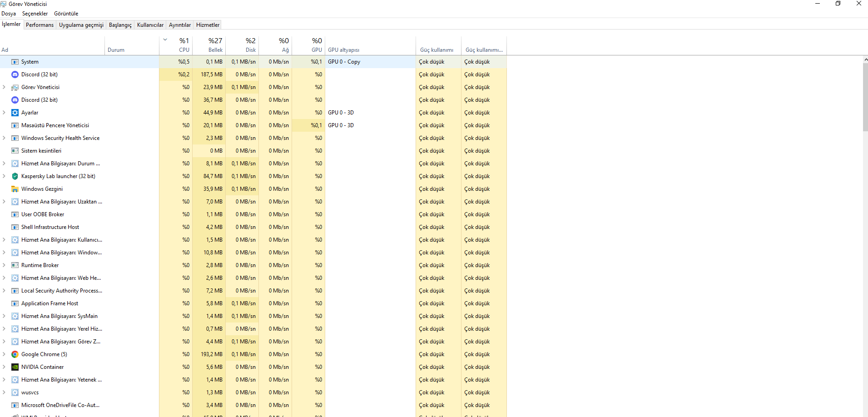Open the Dosya menu
Viewport: 868px width, 417px height.
point(9,14)
